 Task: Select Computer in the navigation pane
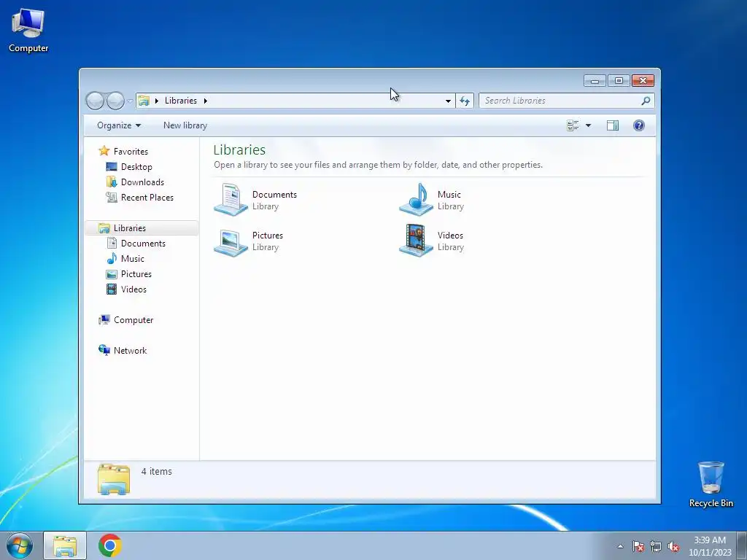[133, 320]
